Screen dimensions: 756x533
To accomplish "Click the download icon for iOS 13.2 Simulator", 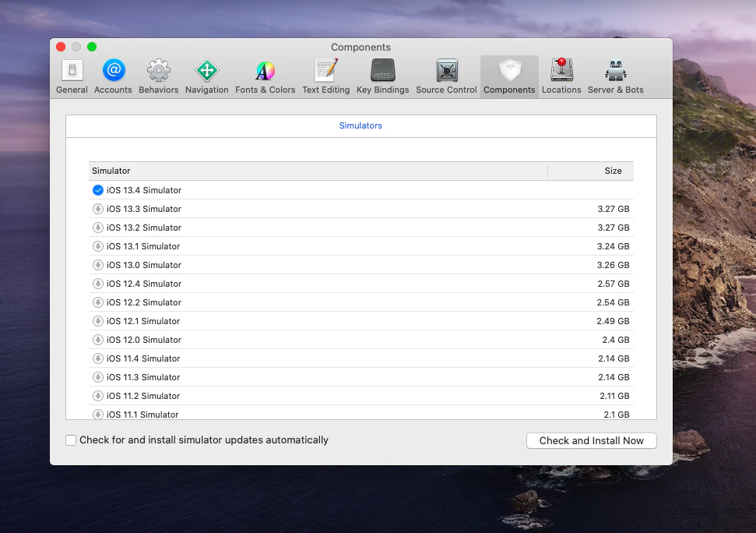I will [x=98, y=228].
